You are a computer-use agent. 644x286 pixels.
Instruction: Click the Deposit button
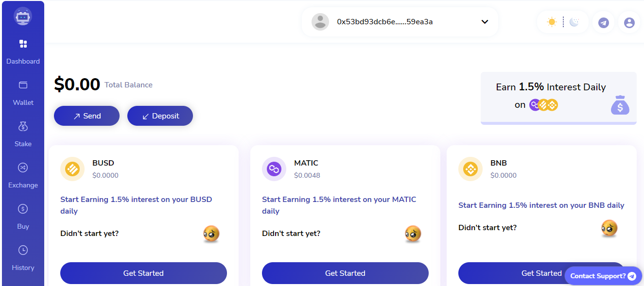pos(160,116)
